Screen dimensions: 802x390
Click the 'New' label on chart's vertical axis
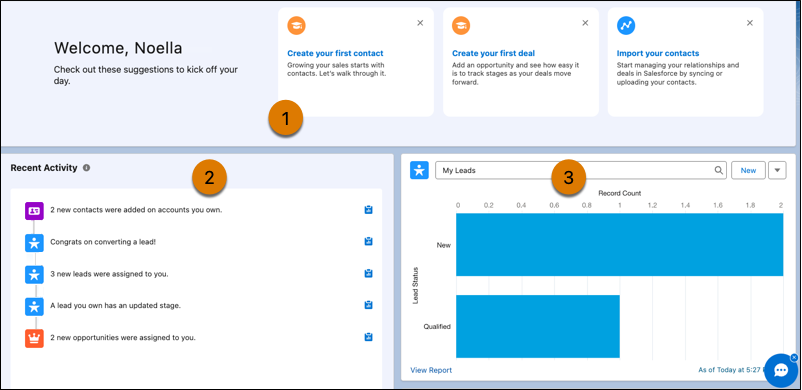click(443, 245)
